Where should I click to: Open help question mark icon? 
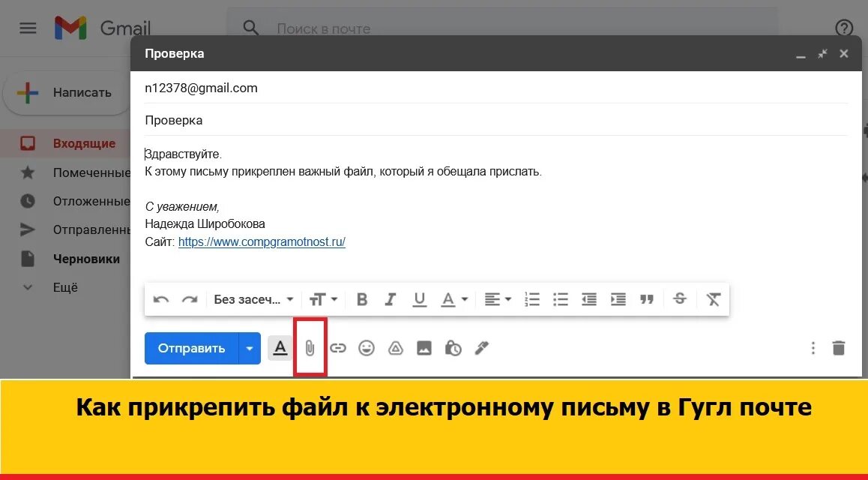(x=844, y=28)
